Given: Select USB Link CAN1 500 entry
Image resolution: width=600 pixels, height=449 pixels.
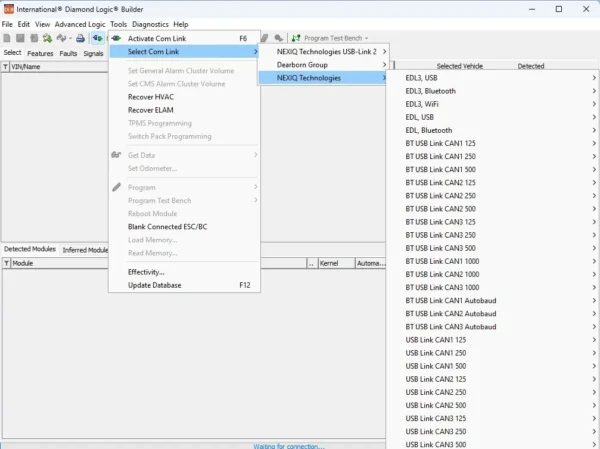Looking at the screenshot, I should tap(493, 366).
